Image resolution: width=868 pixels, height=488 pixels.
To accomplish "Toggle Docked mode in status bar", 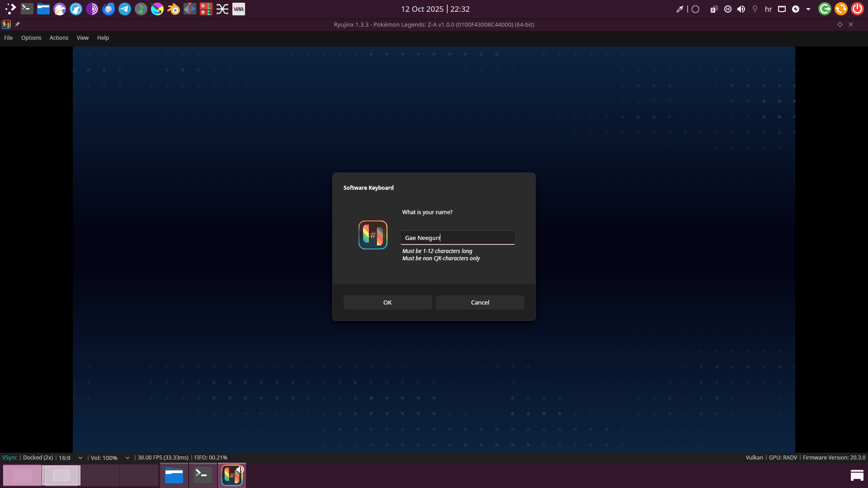I will (38, 458).
